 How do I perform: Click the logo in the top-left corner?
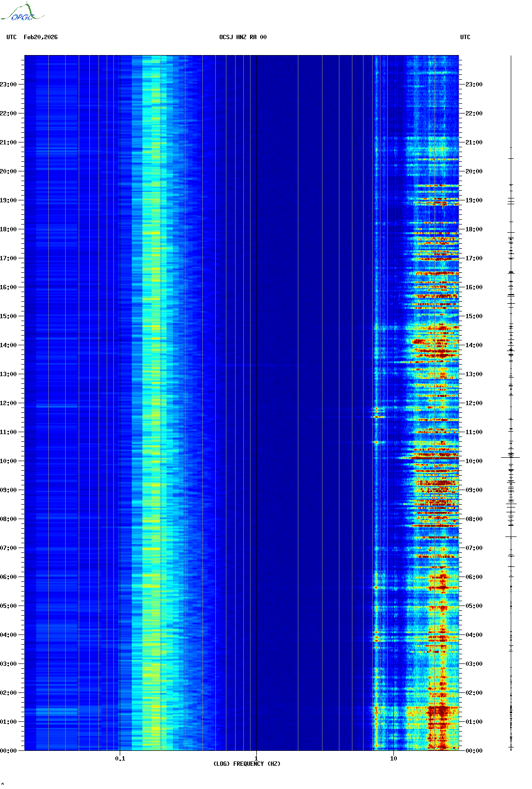click(22, 13)
